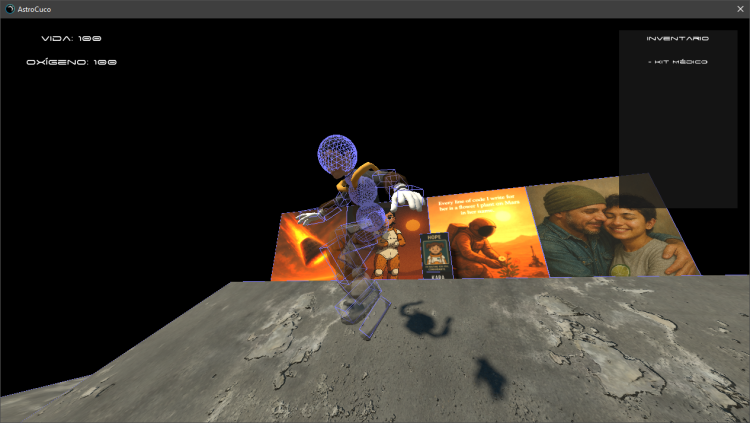This screenshot has height=423, width=750.
Task: Click the Oxígeno: 100 oxygen indicator
Action: click(x=72, y=62)
